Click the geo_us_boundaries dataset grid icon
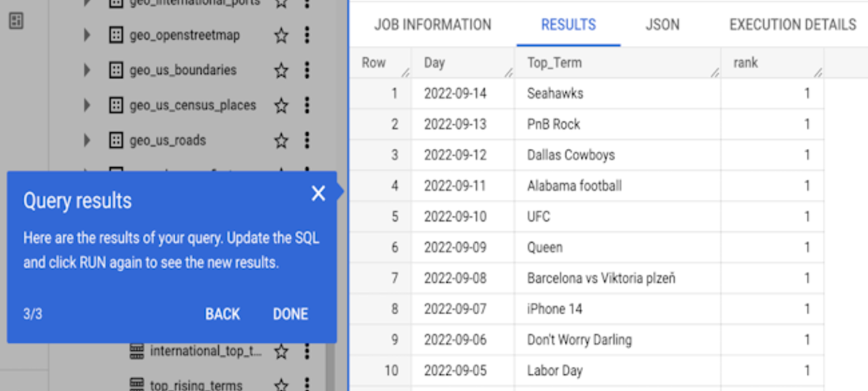868x391 pixels. (x=117, y=70)
